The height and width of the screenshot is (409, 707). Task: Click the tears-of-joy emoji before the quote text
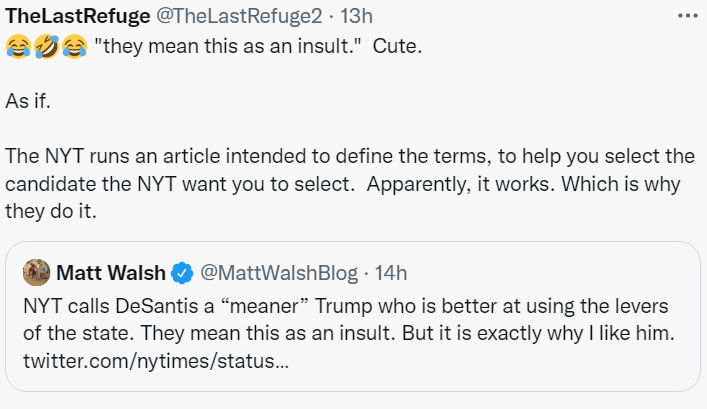click(74, 46)
